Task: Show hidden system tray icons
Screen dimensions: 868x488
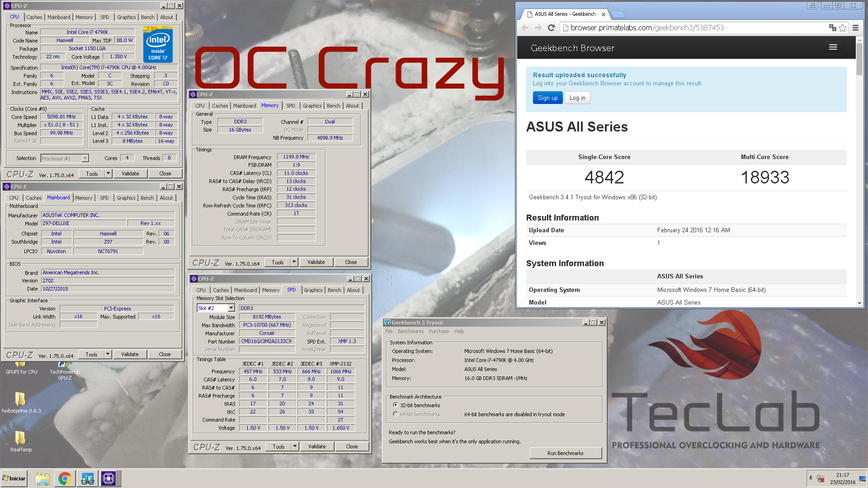Action: click(x=811, y=478)
